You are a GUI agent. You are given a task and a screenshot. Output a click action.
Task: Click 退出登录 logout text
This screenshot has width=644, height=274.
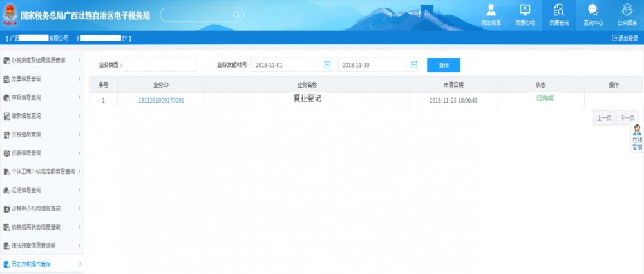tap(628, 39)
